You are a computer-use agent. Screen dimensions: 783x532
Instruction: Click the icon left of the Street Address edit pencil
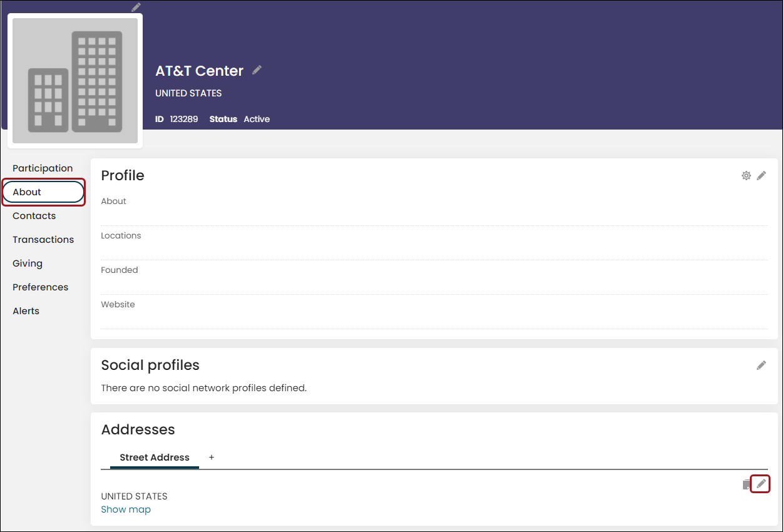pos(745,484)
